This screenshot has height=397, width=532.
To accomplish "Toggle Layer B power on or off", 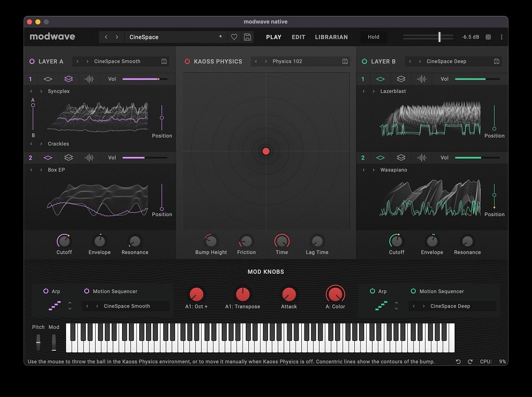I will pyautogui.click(x=364, y=61).
